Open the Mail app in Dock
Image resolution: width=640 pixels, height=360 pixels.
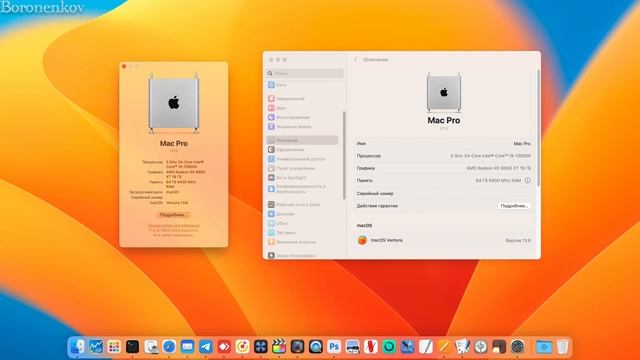click(x=187, y=347)
